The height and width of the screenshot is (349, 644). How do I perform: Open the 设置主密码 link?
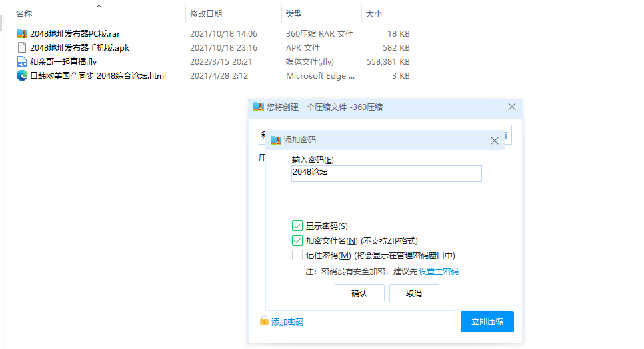pyautogui.click(x=438, y=271)
